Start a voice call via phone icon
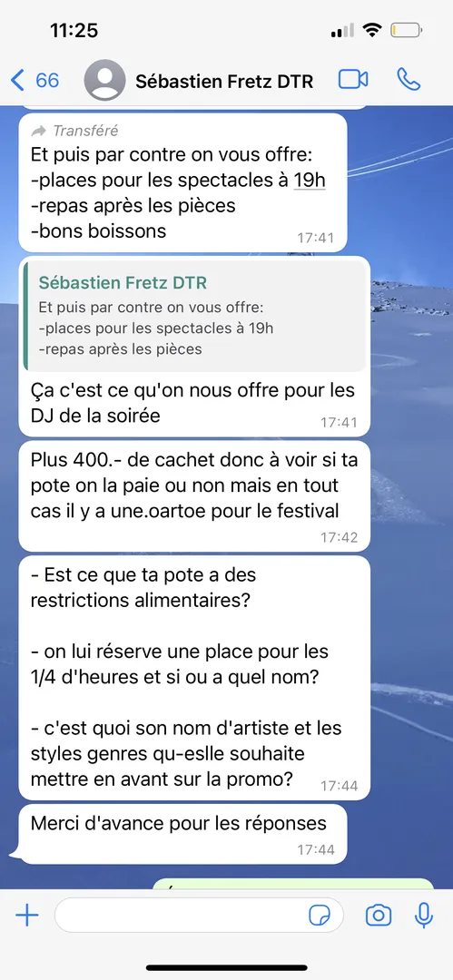 pos(409,79)
